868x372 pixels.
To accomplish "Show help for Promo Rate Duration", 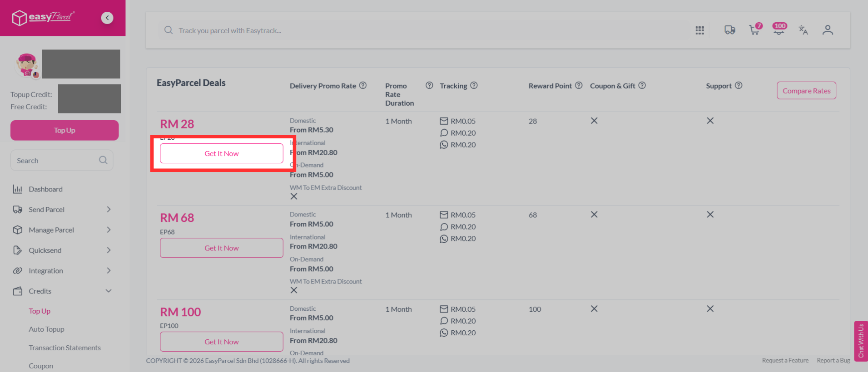I will point(429,85).
